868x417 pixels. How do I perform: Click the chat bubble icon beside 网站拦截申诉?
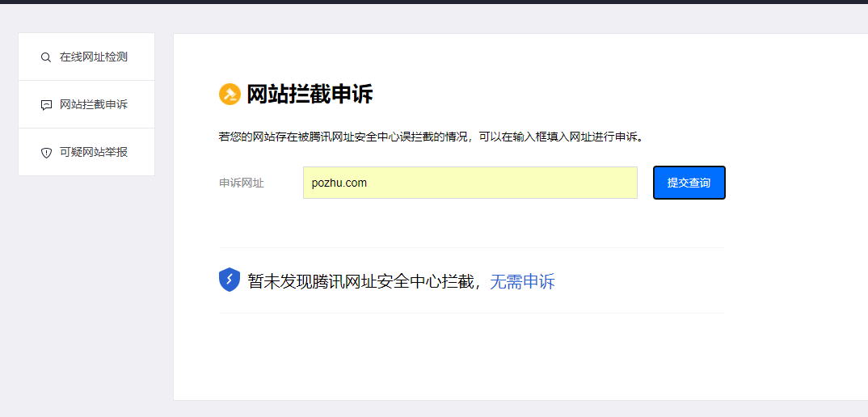[47, 105]
